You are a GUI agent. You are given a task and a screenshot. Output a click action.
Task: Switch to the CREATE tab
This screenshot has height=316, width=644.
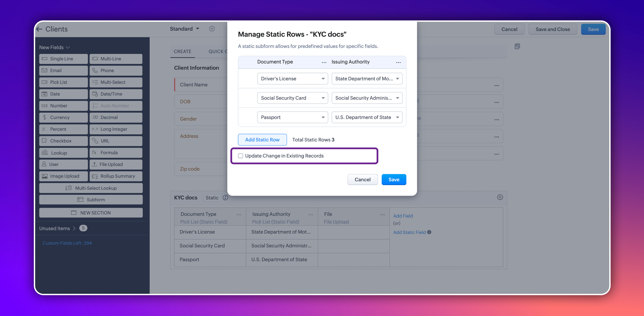(182, 51)
